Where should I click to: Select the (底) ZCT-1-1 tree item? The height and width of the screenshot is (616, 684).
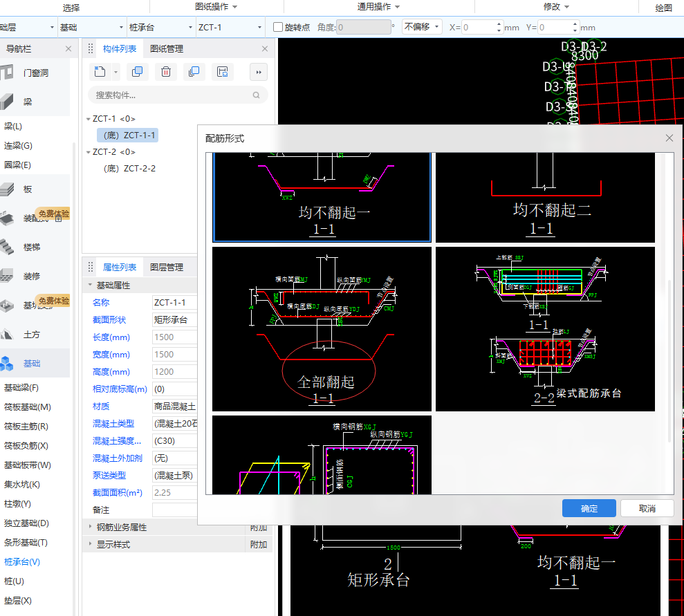(129, 135)
